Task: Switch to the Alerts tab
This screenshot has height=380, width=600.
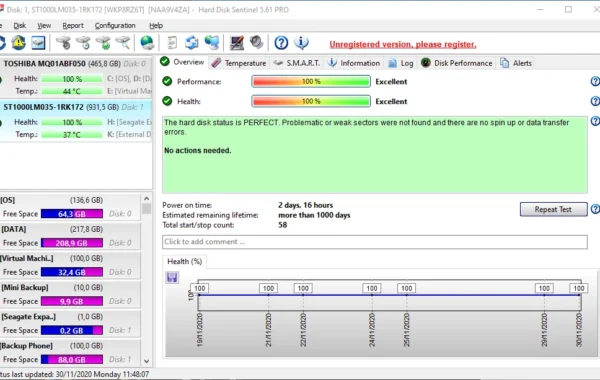Action: 516,63
